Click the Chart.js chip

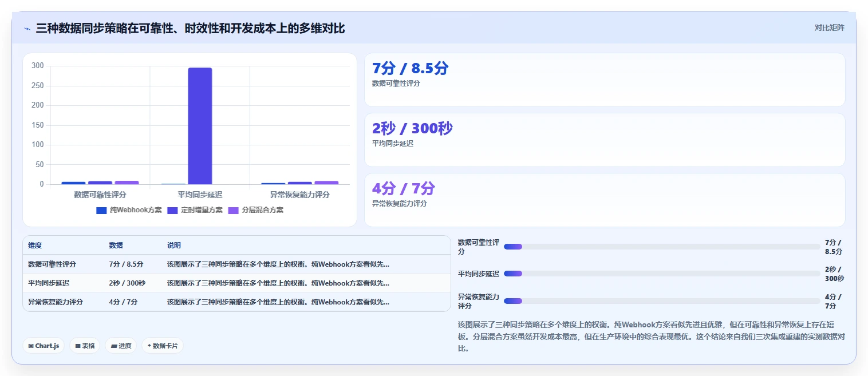click(x=44, y=346)
